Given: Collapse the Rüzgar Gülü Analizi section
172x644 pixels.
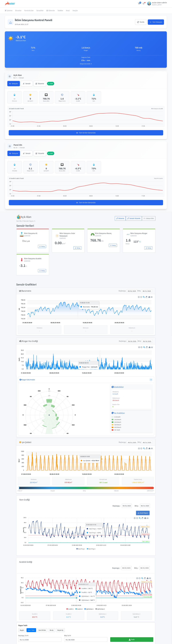Looking at the screenshot, I should pos(151,380).
